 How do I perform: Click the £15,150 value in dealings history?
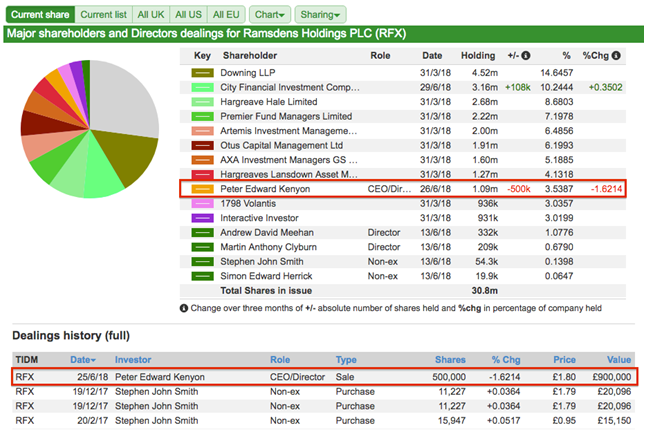point(614,420)
